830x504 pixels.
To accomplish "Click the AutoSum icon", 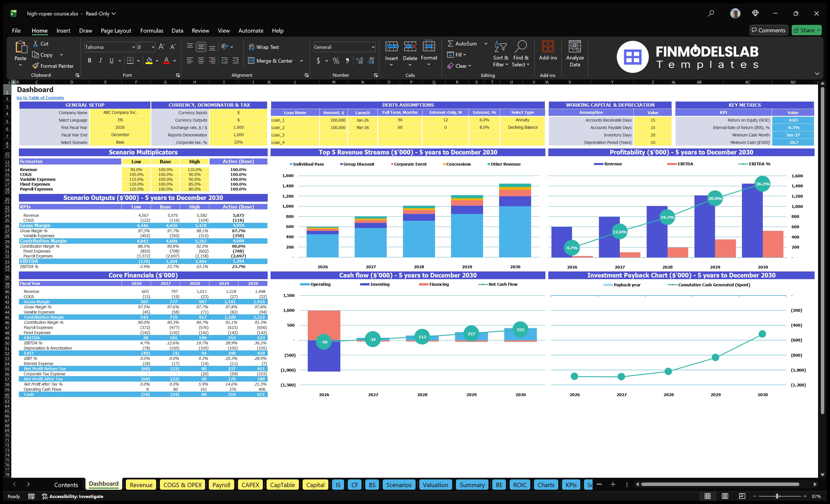I will [x=451, y=43].
